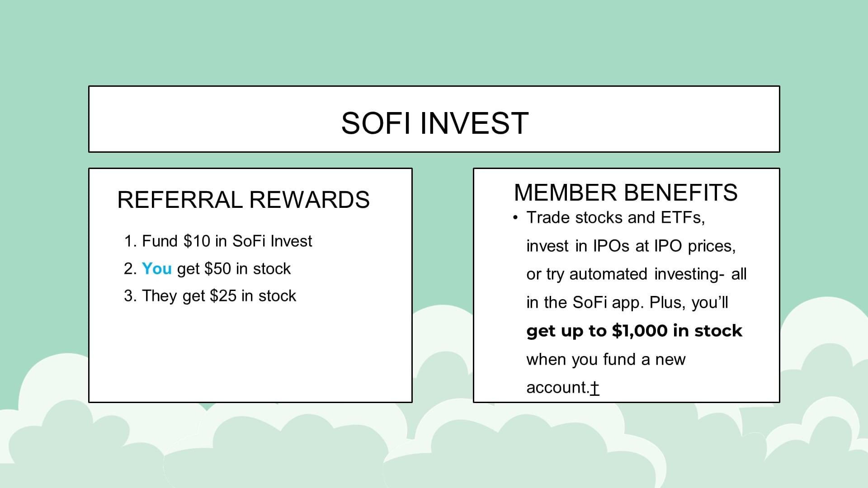This screenshot has width=868, height=488.
Task: Click list number "1." in Referral Rewards
Action: (x=130, y=241)
